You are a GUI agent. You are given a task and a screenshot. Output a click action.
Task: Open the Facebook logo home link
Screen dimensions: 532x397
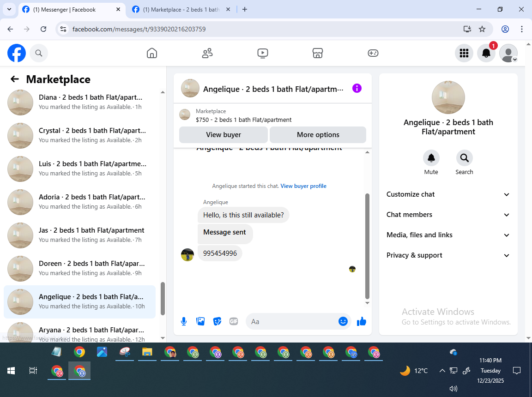point(17,53)
